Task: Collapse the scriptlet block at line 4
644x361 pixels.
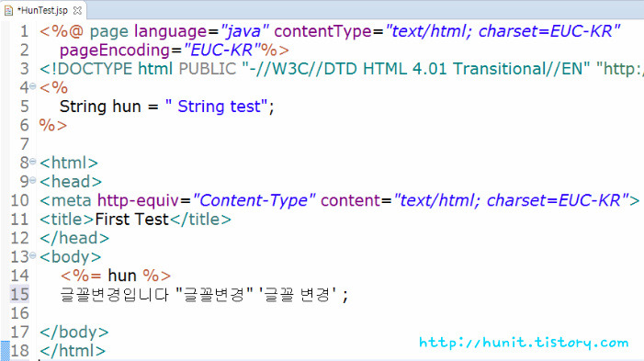Action: pos(32,86)
